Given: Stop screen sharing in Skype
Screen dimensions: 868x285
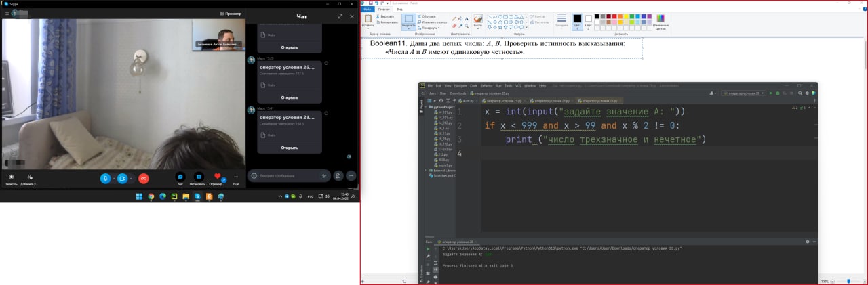Looking at the screenshot, I should click(199, 179).
